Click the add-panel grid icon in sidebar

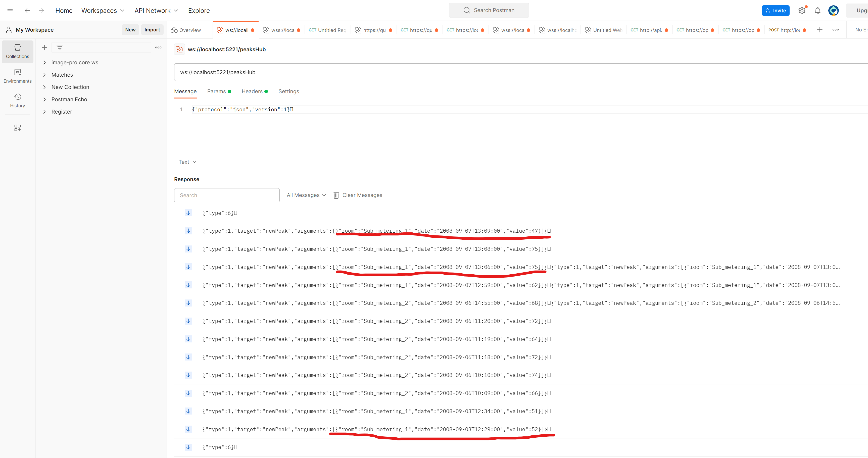[x=17, y=128]
